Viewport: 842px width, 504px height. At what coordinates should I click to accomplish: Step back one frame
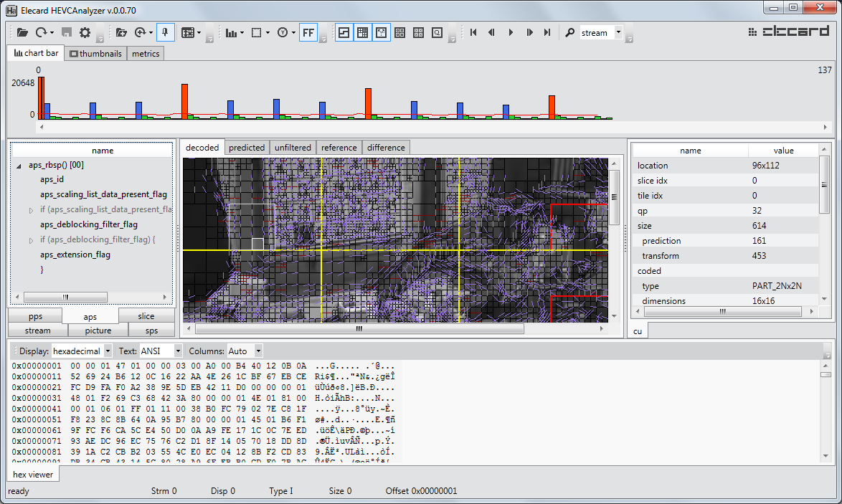point(491,33)
